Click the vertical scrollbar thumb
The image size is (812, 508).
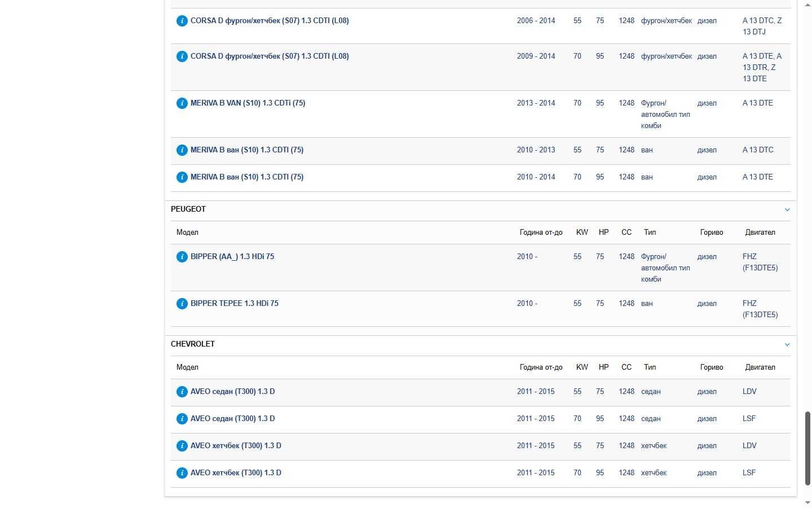tap(807, 448)
